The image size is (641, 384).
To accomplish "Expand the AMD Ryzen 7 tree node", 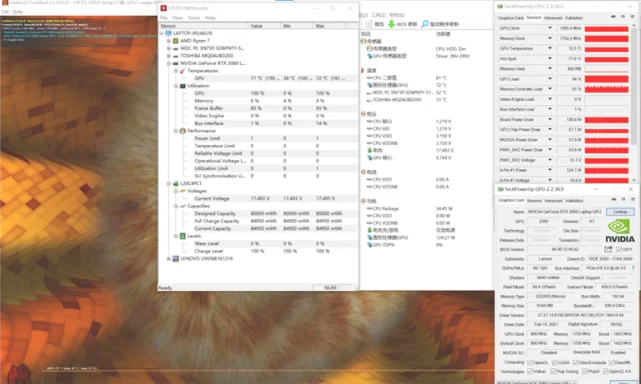I will 169,41.
